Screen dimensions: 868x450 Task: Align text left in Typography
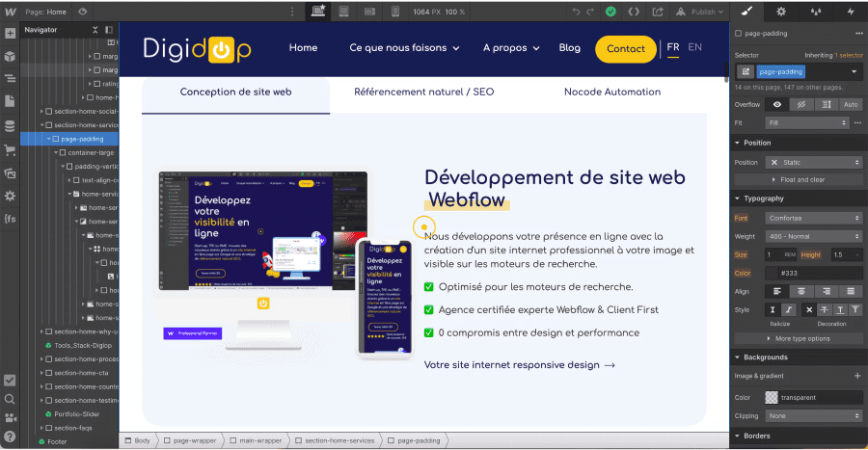tap(777, 291)
